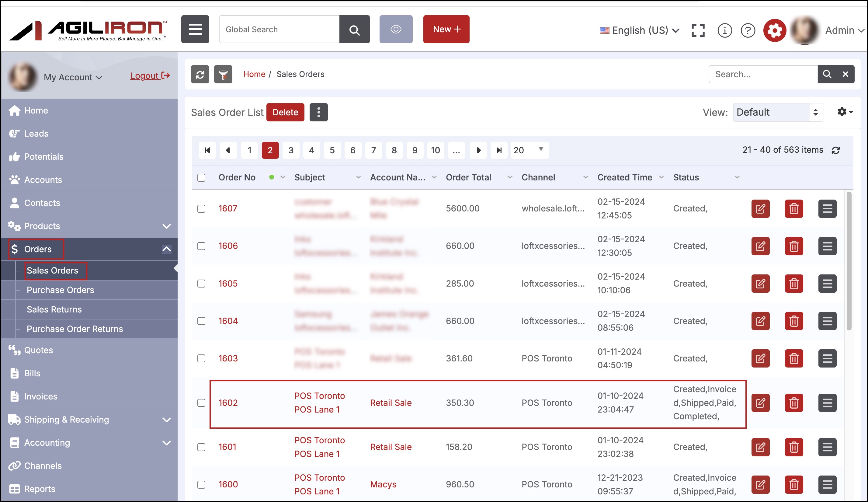Open the English (US) language dropdown
The height and width of the screenshot is (502, 868).
[x=639, y=30]
